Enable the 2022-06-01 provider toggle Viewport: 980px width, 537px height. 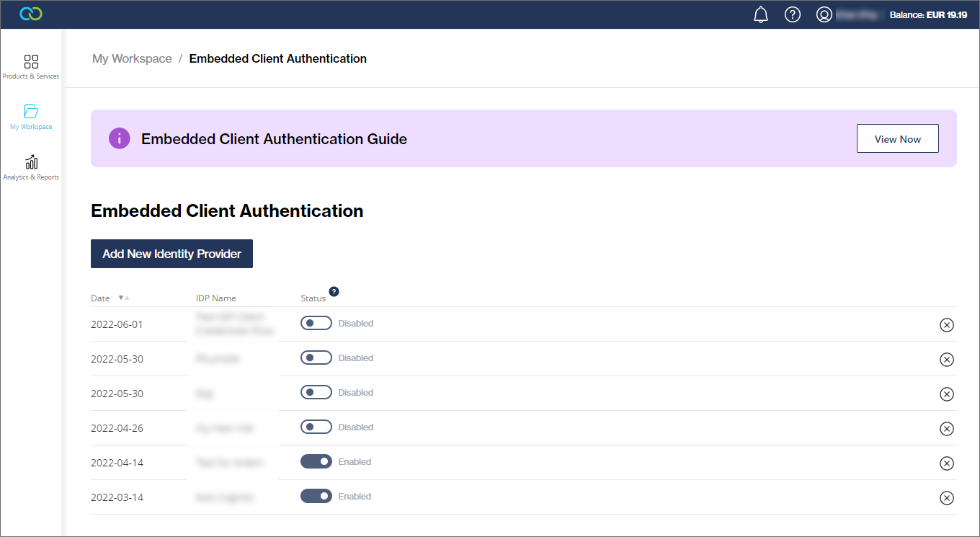pos(316,323)
